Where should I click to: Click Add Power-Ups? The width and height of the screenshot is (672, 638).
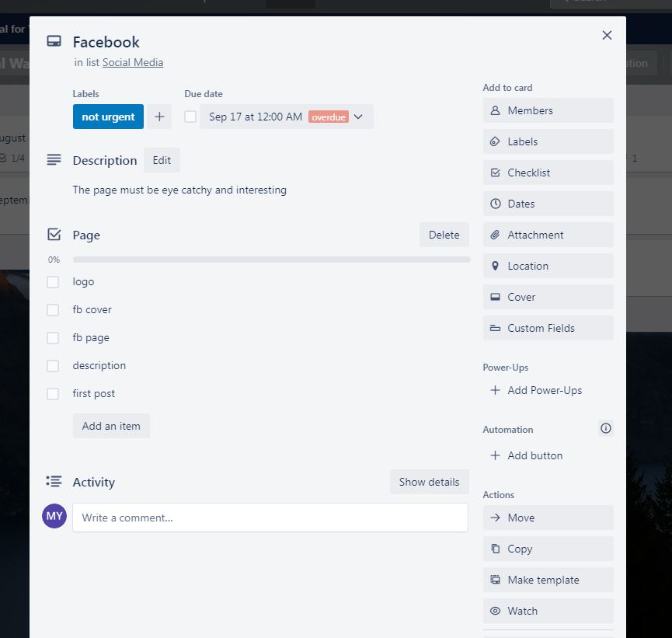(x=548, y=390)
